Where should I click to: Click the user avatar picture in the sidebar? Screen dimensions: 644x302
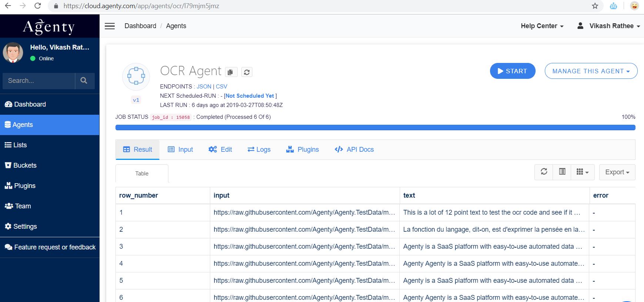(x=13, y=52)
